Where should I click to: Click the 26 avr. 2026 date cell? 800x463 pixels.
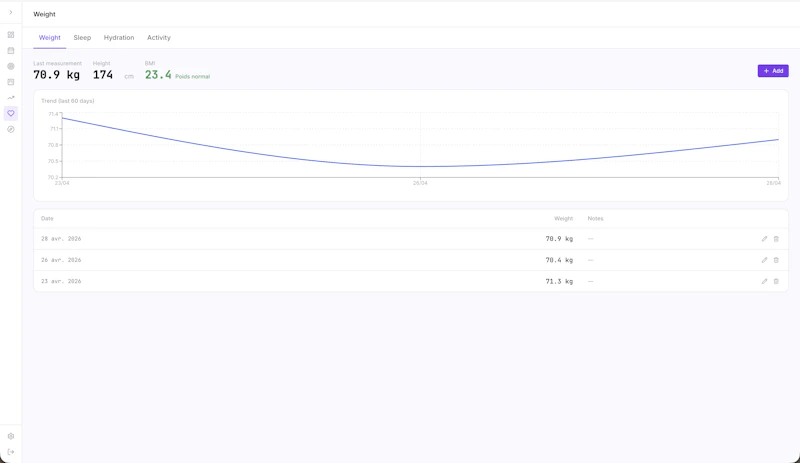61,260
